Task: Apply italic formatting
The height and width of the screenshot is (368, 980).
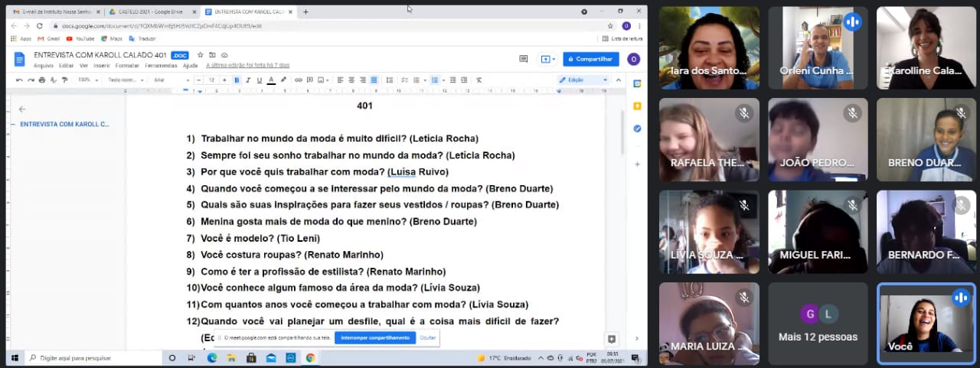Action: pos(248,80)
